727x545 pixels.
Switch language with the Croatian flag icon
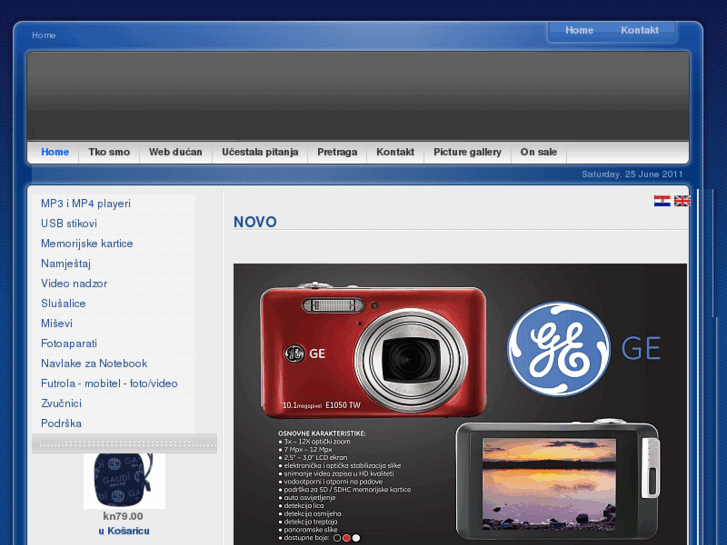(x=662, y=200)
